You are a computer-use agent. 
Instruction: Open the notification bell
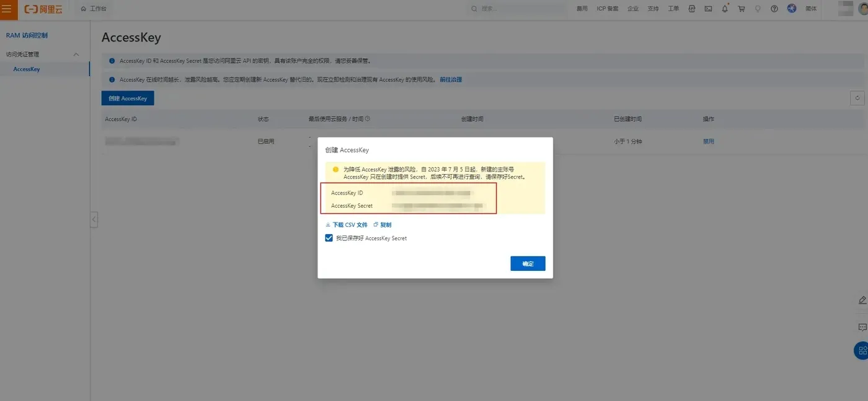click(x=725, y=9)
